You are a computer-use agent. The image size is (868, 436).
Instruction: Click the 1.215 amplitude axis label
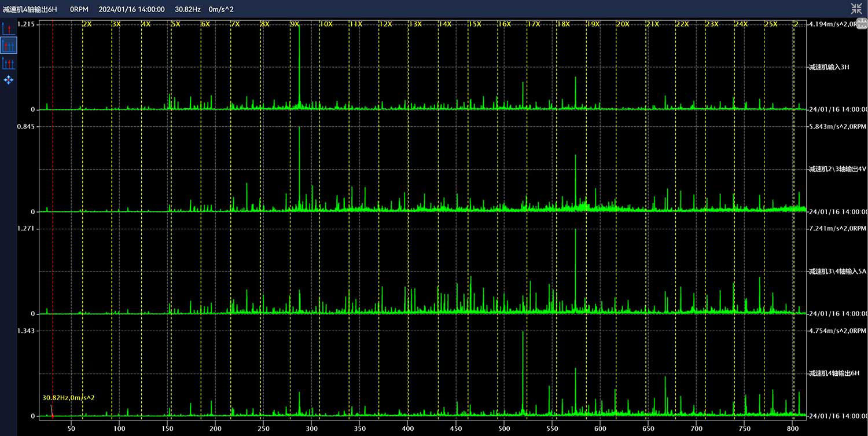tap(27, 24)
